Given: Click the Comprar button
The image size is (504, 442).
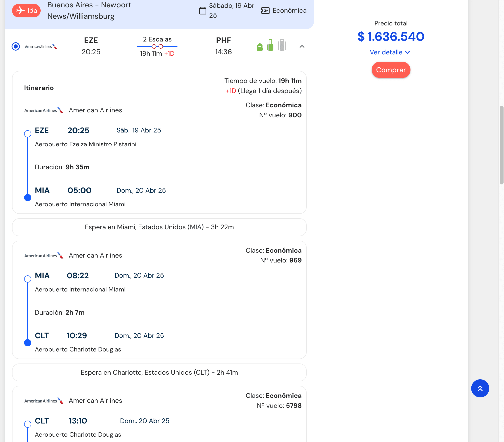Looking at the screenshot, I should coord(391,70).
